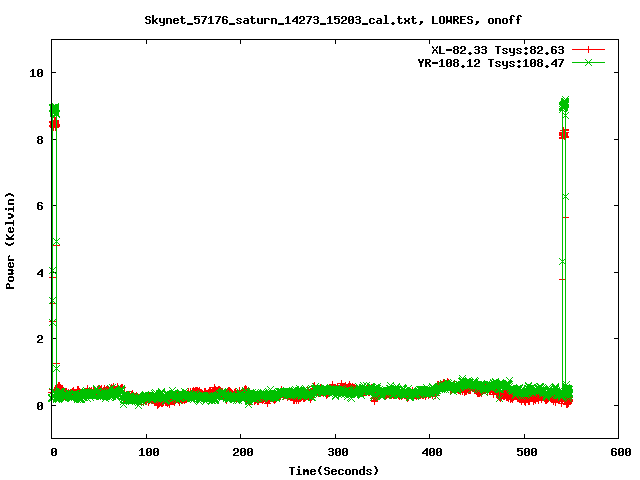Image resolution: width=640 pixels, height=480 pixels.
Task: Click the Time(Seconds) x-axis label
Action: 333,471
